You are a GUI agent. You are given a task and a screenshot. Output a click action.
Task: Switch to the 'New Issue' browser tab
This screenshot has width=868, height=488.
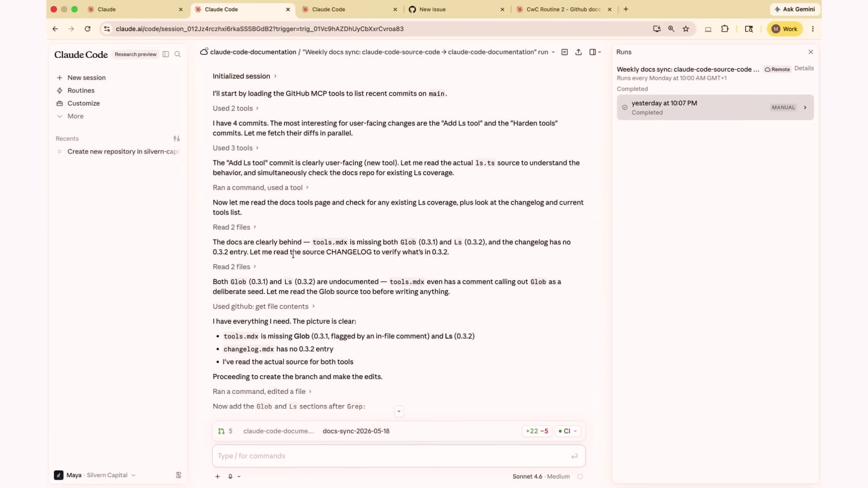coord(457,9)
